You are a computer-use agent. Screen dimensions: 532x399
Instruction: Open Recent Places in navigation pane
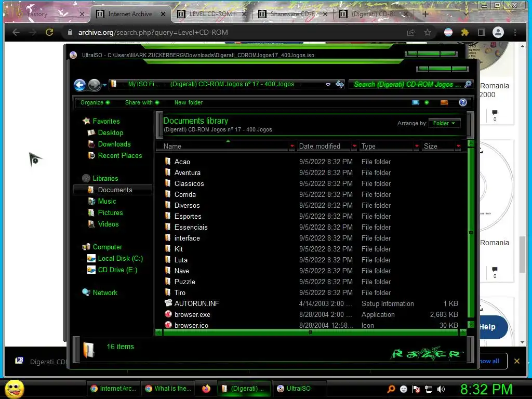120,156
